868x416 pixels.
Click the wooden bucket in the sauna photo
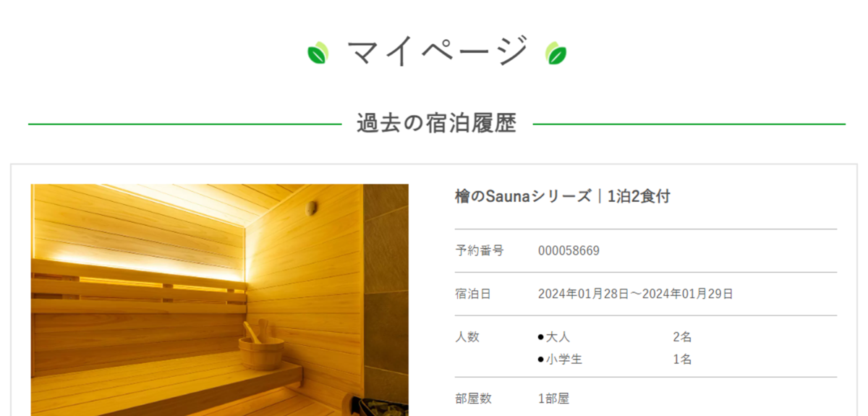(260, 347)
